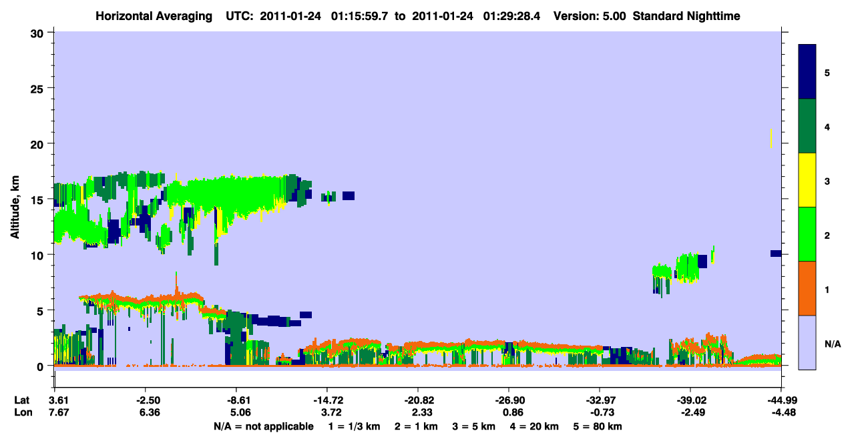
Task: Click the y-axis tick label 20
Action: (39, 143)
